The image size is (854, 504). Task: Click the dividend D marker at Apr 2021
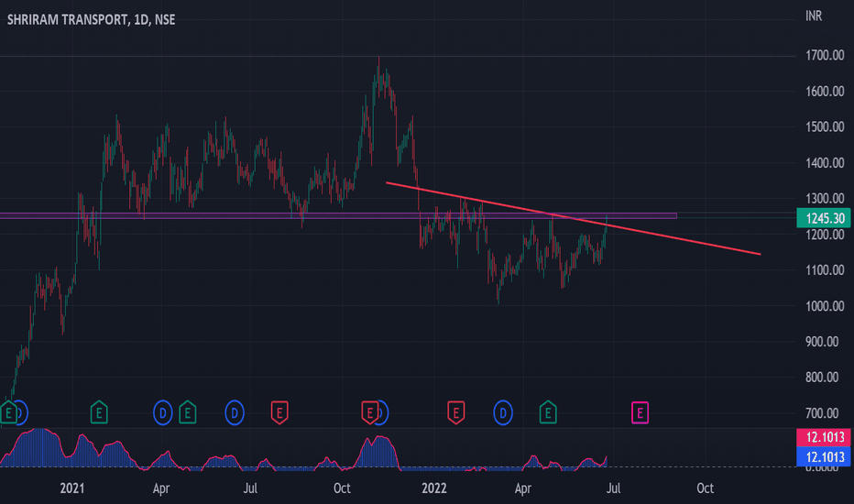pyautogui.click(x=162, y=413)
